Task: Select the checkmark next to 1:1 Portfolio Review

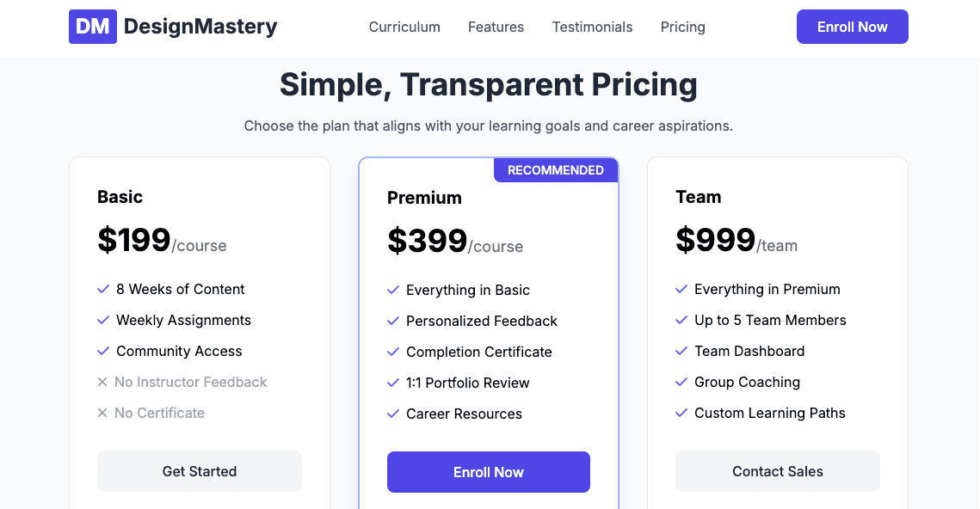Action: 393,383
